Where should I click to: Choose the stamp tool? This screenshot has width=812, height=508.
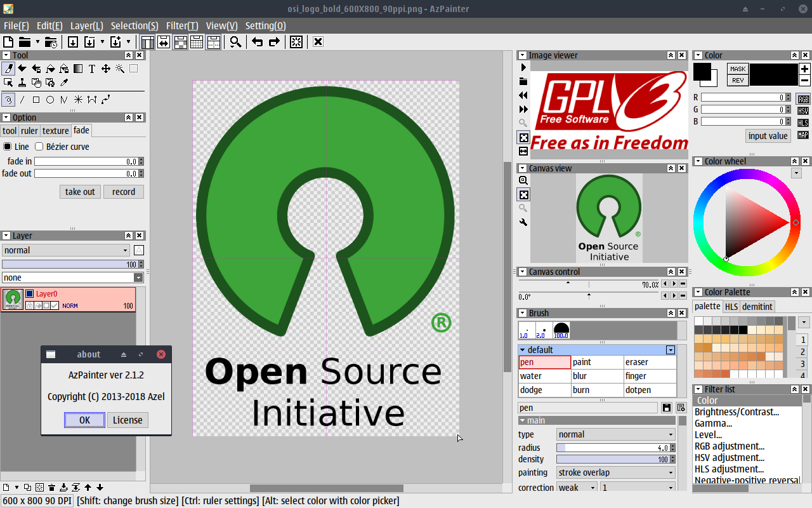coord(22,83)
